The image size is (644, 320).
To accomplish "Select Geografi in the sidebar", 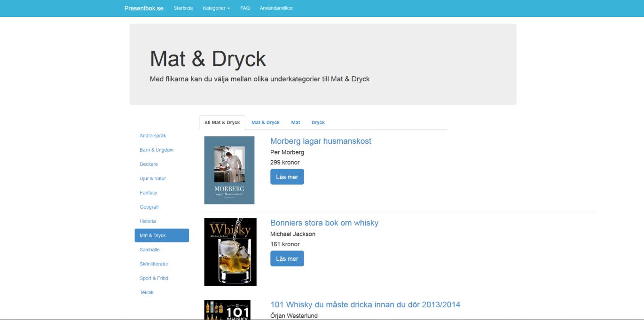I will tap(149, 207).
